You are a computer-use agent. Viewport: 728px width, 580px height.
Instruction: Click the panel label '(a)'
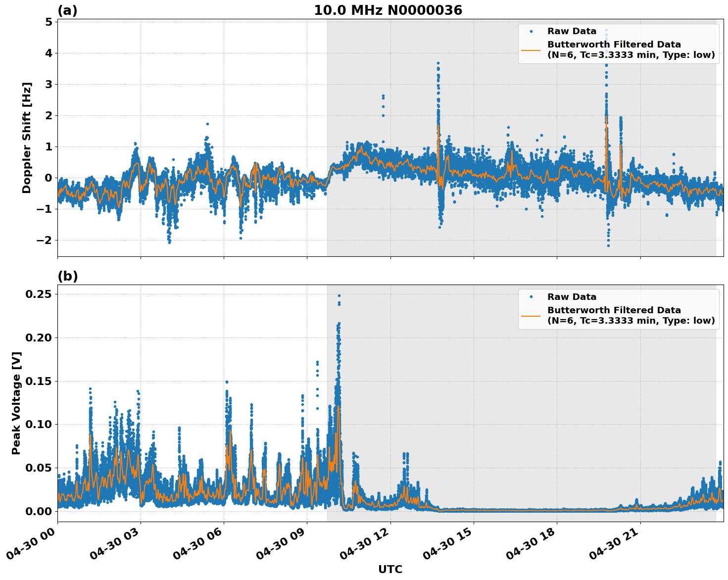(x=67, y=9)
